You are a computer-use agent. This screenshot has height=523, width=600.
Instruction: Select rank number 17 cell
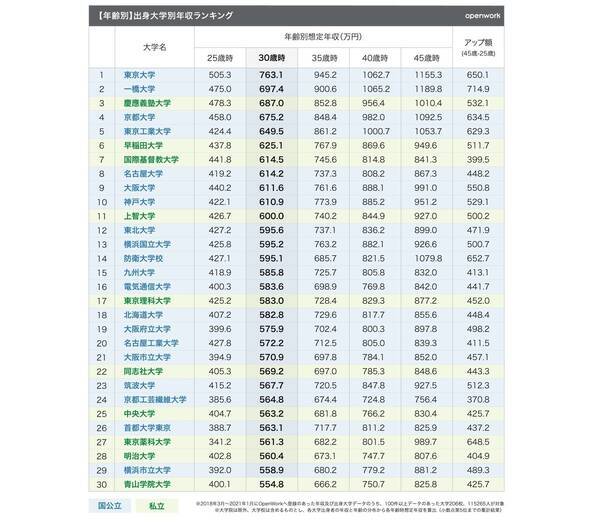coord(101,301)
